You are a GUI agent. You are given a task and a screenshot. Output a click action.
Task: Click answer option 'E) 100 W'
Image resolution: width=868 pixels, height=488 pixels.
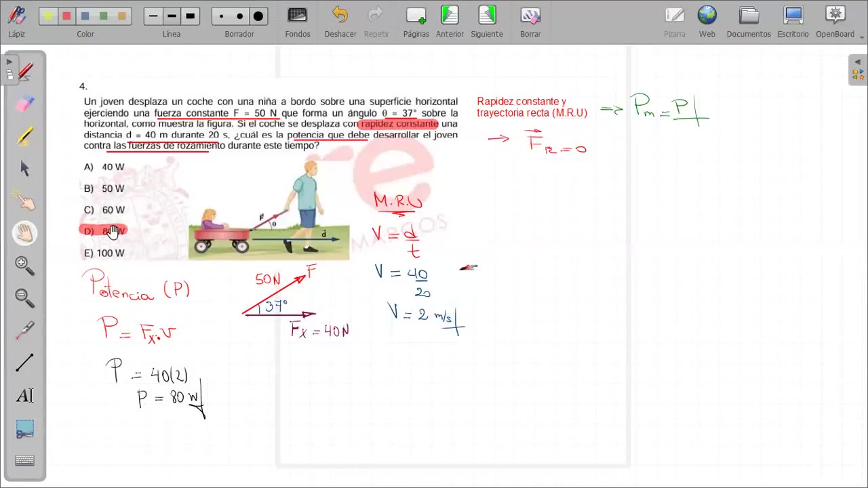pyautogui.click(x=104, y=253)
